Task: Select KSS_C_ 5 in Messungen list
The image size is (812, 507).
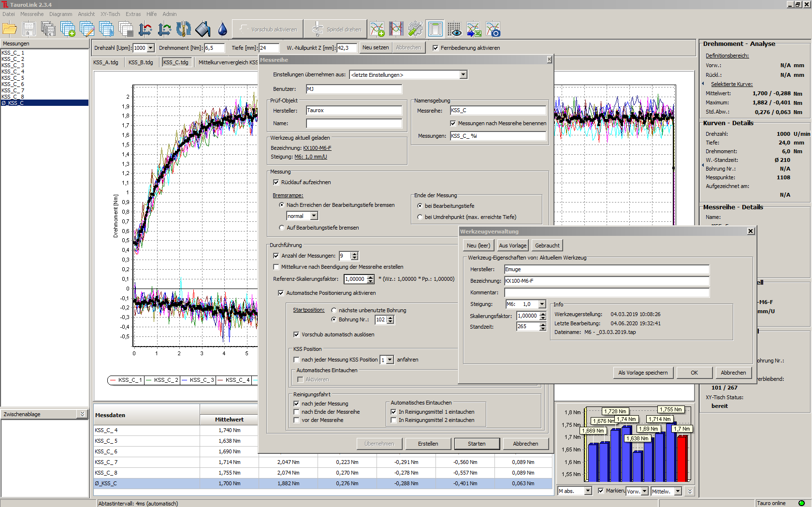Action: 44,78
